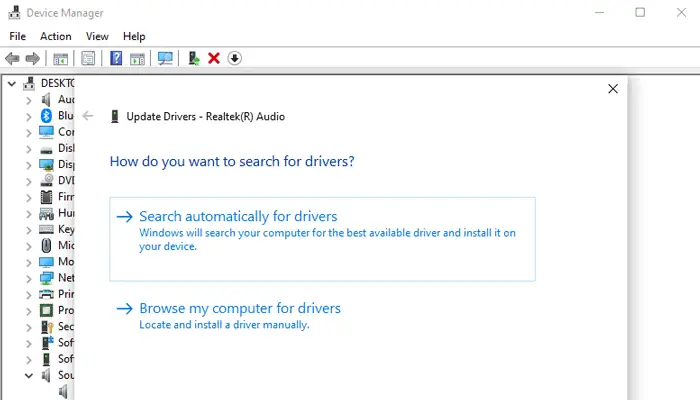
Task: Select the Computer category icon
Action: [x=46, y=132]
